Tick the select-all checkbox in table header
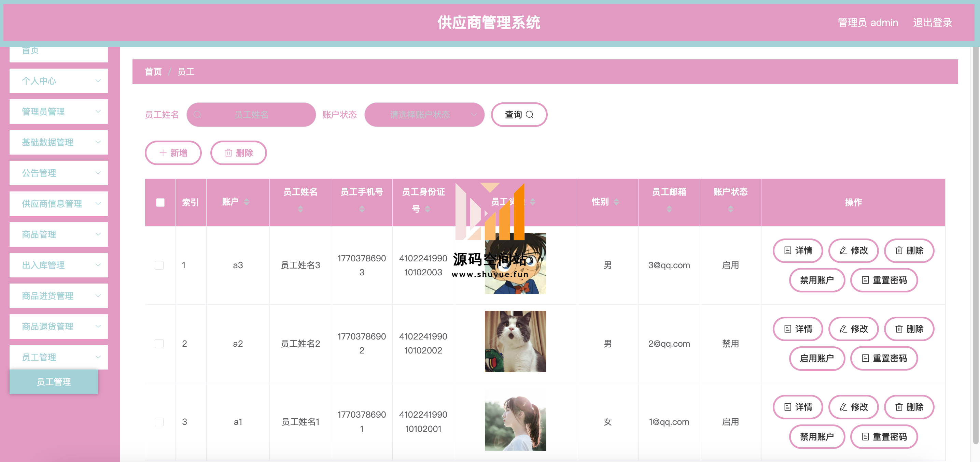Image resolution: width=980 pixels, height=462 pixels. (160, 202)
